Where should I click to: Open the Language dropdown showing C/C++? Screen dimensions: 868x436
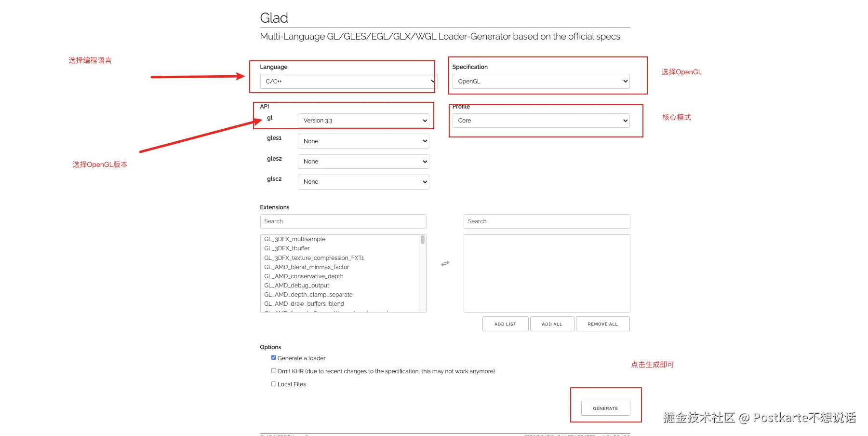click(x=348, y=81)
